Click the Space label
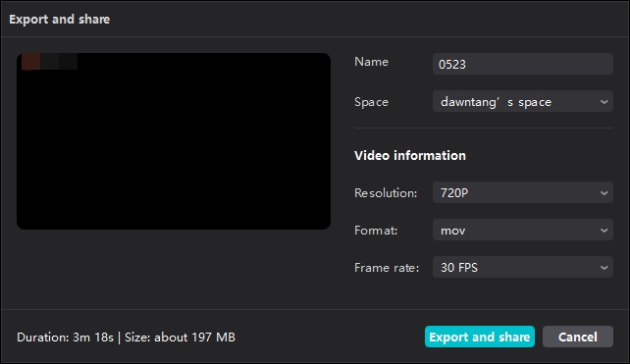 tap(371, 102)
